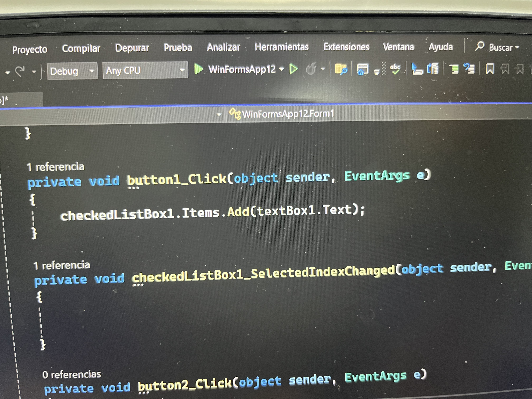Open the WinFormsApp12.Form1 navigation bar combo
The height and width of the screenshot is (399, 532).
[x=288, y=114]
